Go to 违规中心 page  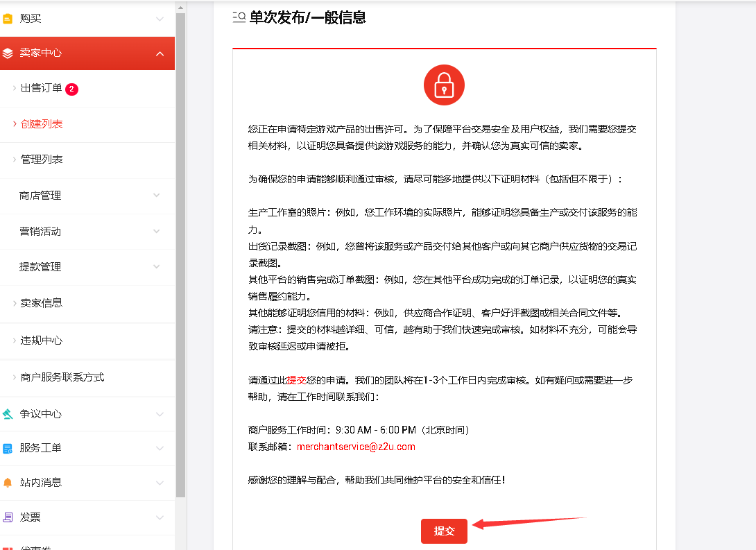point(42,341)
